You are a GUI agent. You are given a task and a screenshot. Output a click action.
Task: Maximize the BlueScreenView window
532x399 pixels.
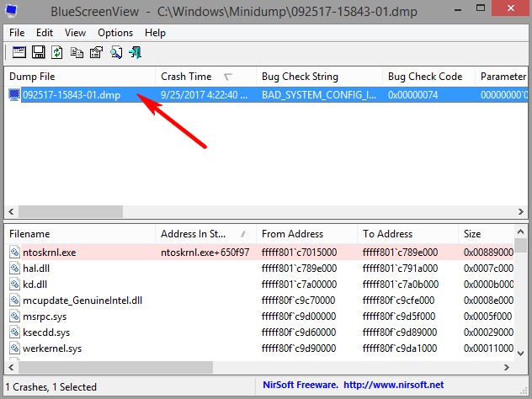(x=481, y=8)
